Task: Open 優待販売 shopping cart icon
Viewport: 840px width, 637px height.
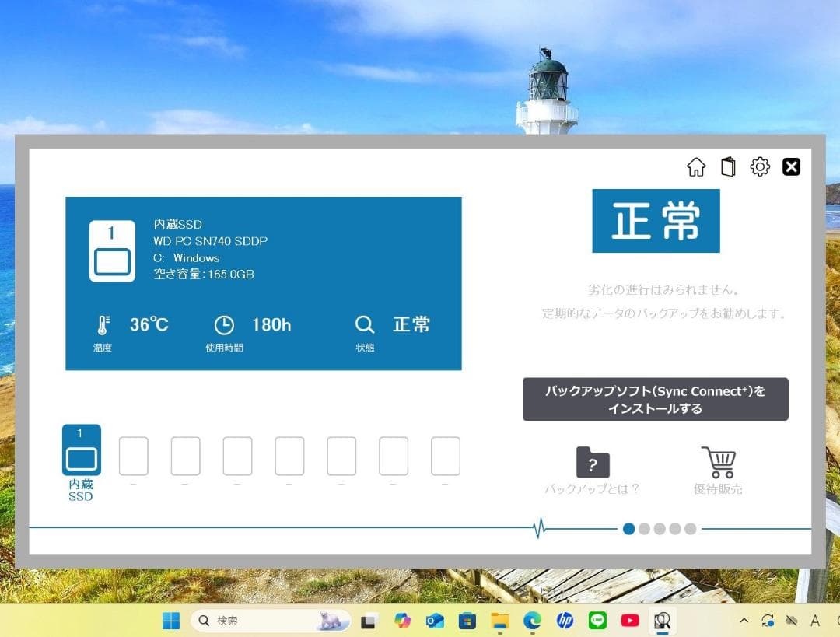Action: pyautogui.click(x=719, y=462)
